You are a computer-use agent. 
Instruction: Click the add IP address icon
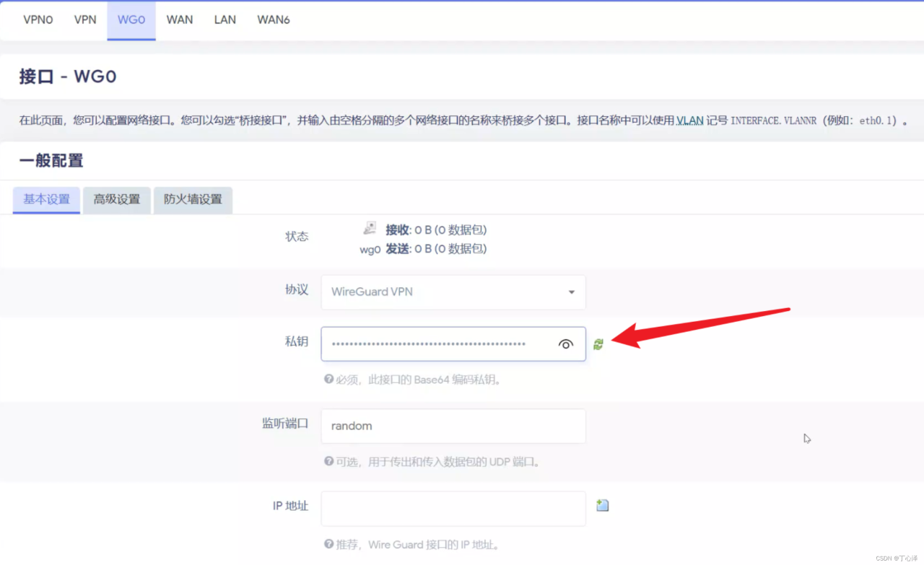(602, 506)
